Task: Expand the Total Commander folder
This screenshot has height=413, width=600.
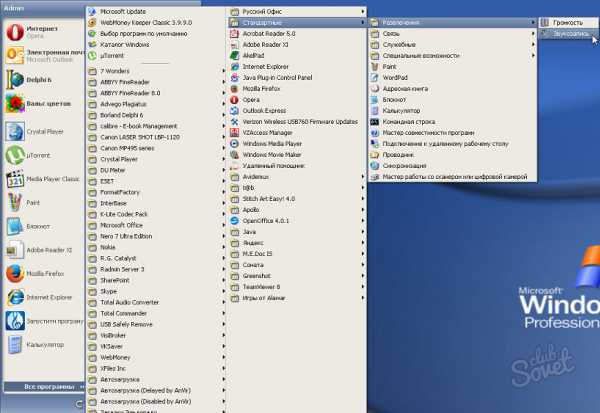Action: [x=155, y=313]
